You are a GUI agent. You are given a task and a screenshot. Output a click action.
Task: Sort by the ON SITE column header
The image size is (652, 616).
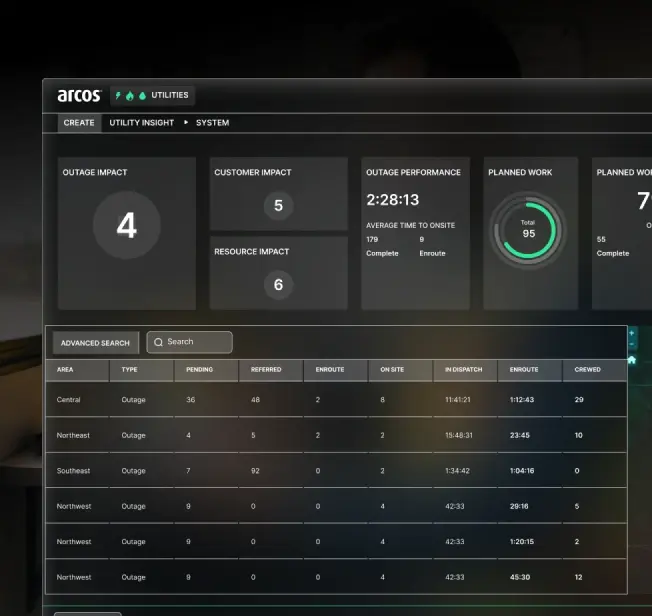[x=401, y=370]
